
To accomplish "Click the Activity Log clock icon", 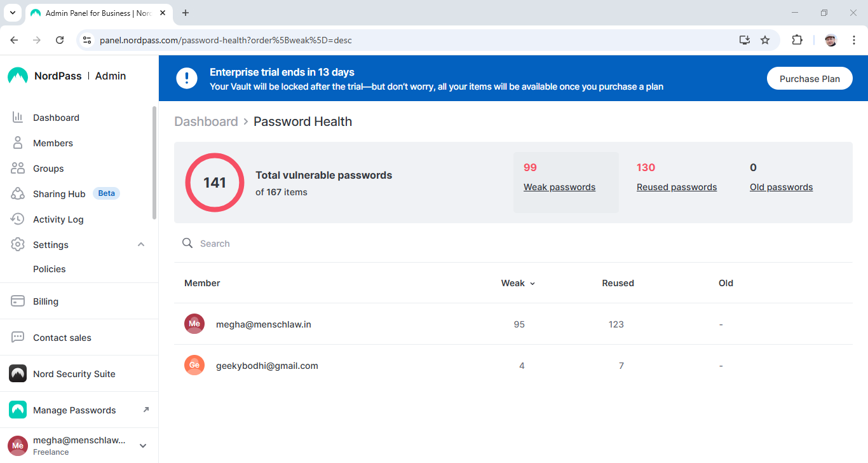I will point(18,219).
